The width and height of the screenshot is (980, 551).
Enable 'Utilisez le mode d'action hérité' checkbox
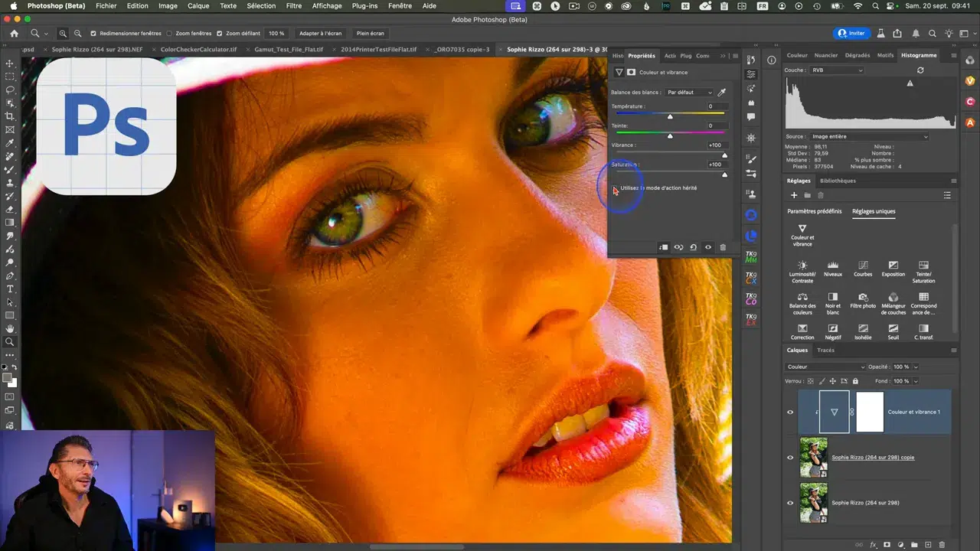click(x=615, y=188)
